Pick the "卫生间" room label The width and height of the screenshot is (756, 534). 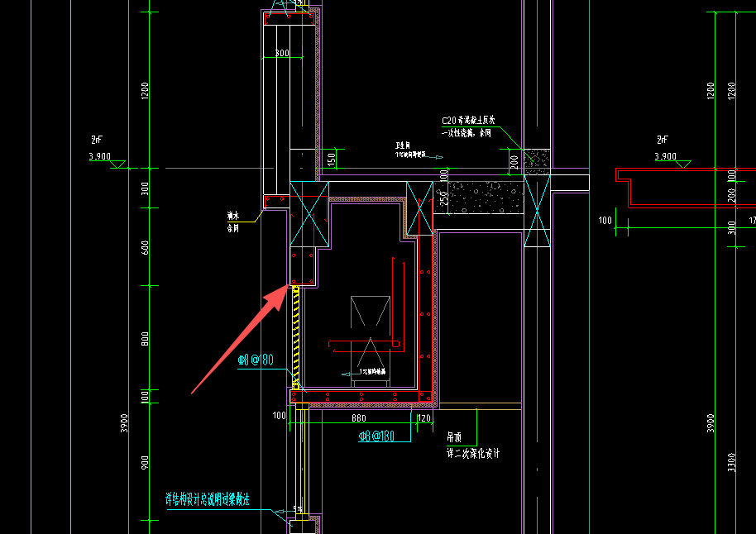pyautogui.click(x=403, y=145)
